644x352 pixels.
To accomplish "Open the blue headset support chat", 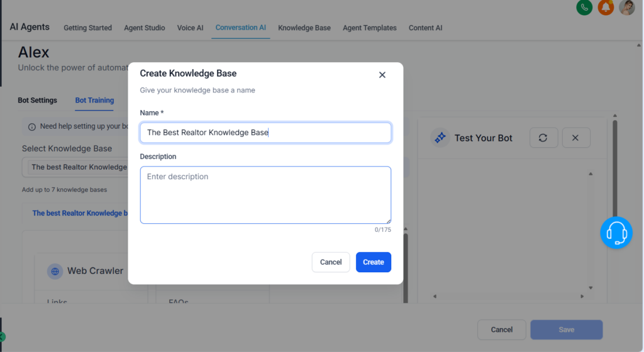I will point(616,233).
